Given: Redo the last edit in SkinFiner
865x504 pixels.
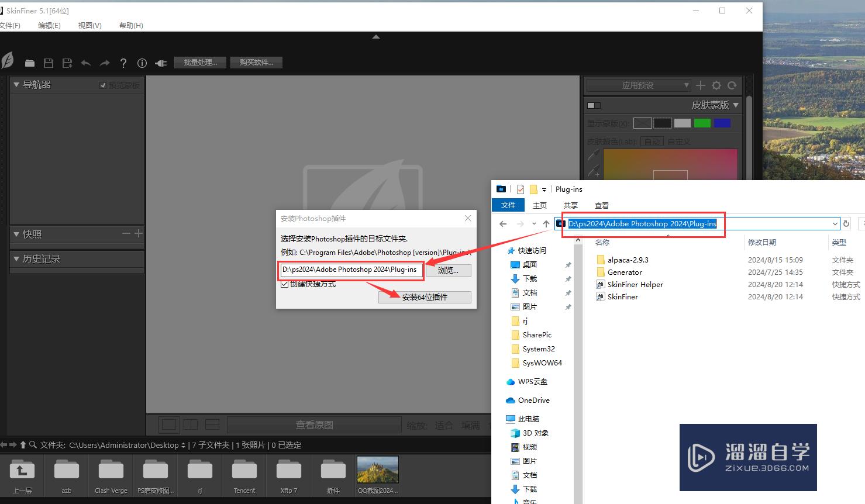Looking at the screenshot, I should 105,63.
